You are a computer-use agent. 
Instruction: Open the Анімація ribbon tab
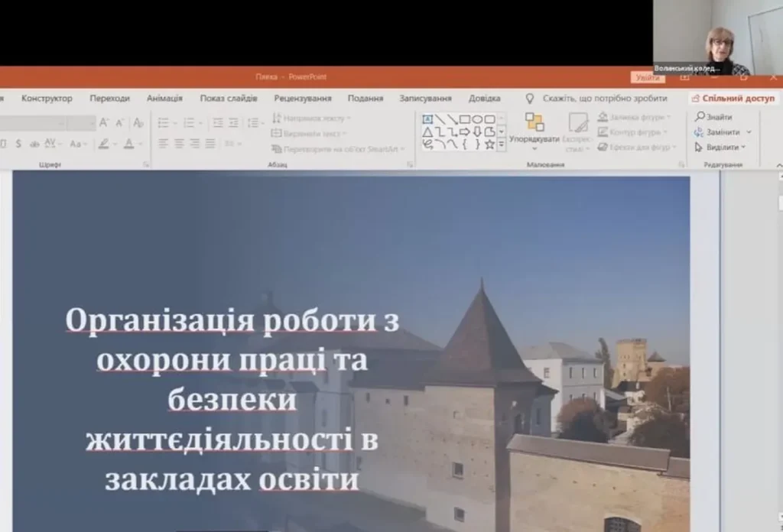point(164,98)
